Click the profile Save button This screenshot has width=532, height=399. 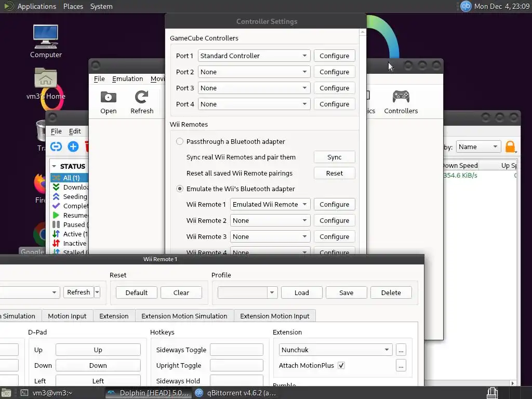click(347, 292)
